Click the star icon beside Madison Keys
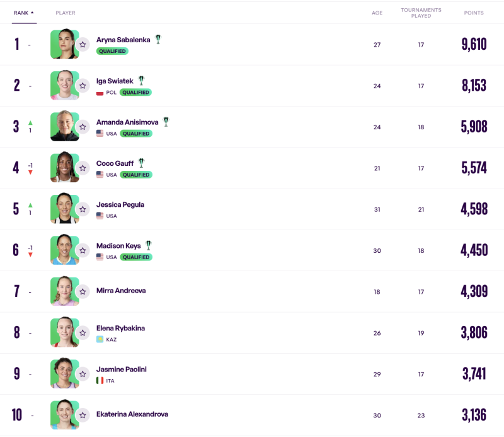 [x=83, y=250]
